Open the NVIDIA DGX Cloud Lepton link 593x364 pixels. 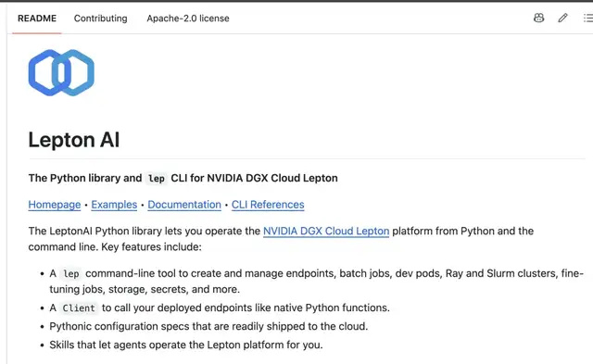(326, 231)
